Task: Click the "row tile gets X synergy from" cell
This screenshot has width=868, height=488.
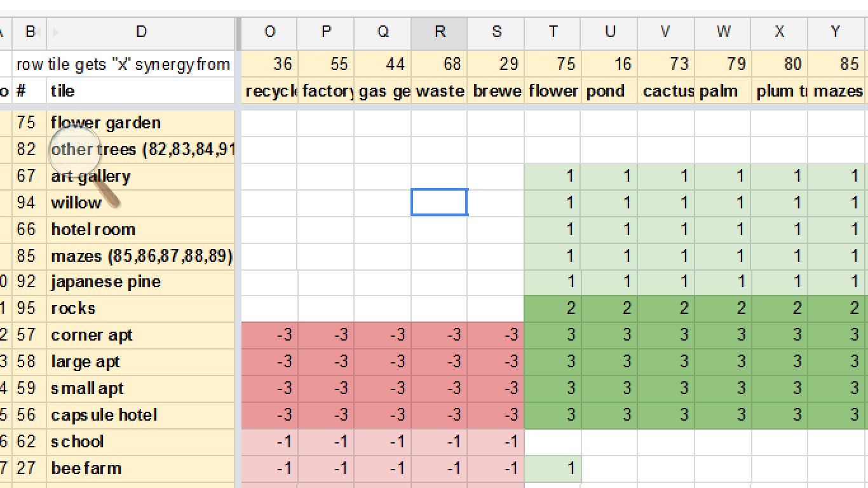Action: pos(123,64)
